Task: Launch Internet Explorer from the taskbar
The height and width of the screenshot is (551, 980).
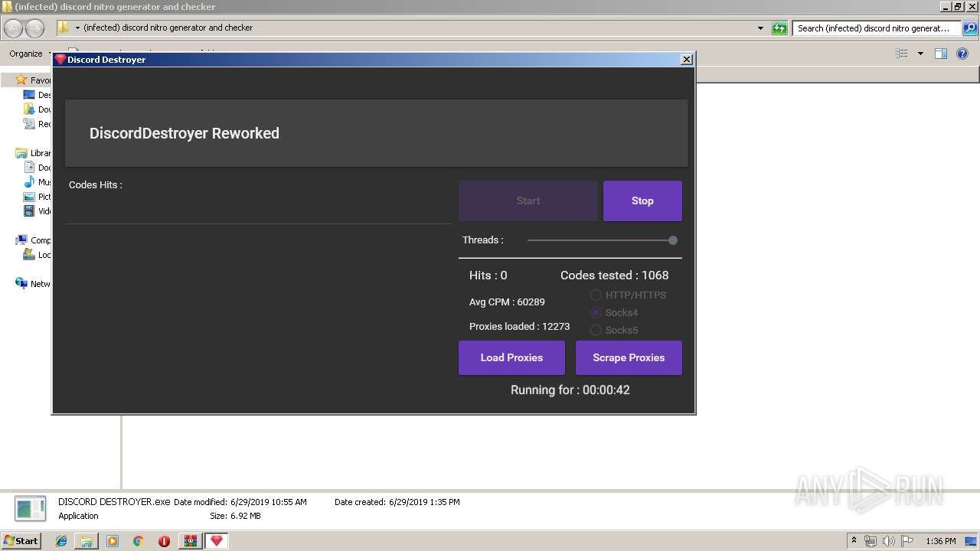Action: [x=61, y=541]
